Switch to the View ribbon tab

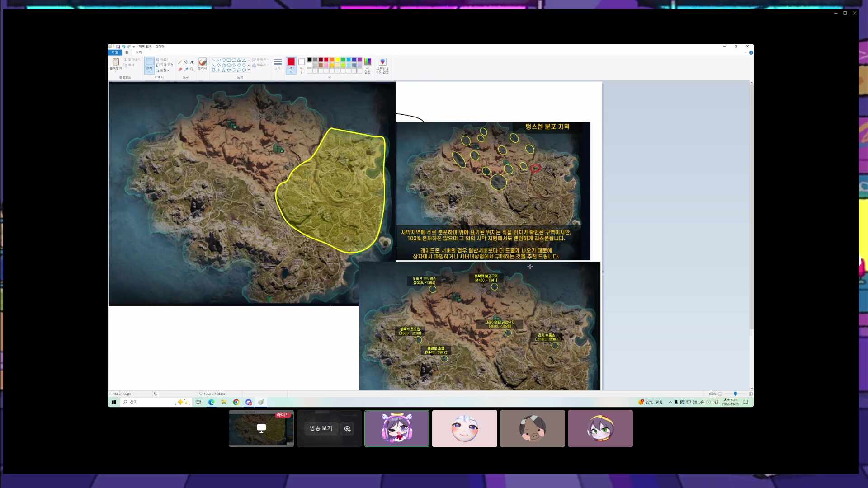[x=139, y=52]
